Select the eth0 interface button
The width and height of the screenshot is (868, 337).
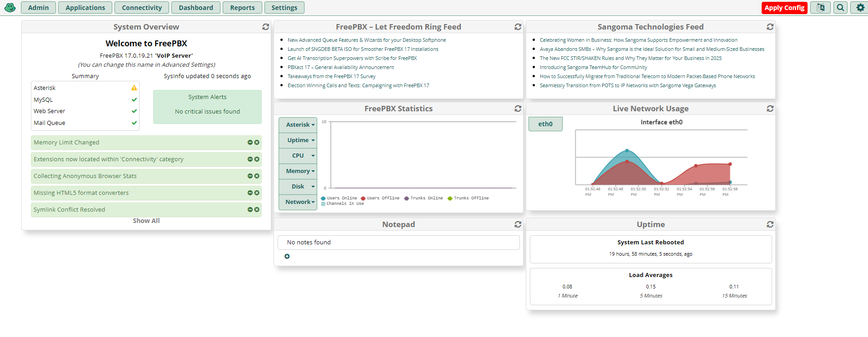pyautogui.click(x=545, y=124)
